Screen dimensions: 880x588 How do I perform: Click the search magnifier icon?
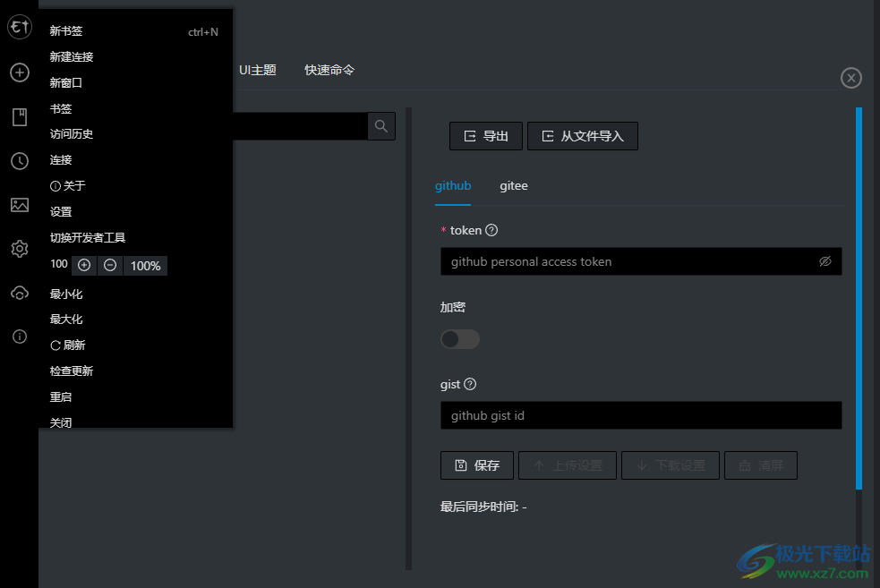click(x=381, y=126)
